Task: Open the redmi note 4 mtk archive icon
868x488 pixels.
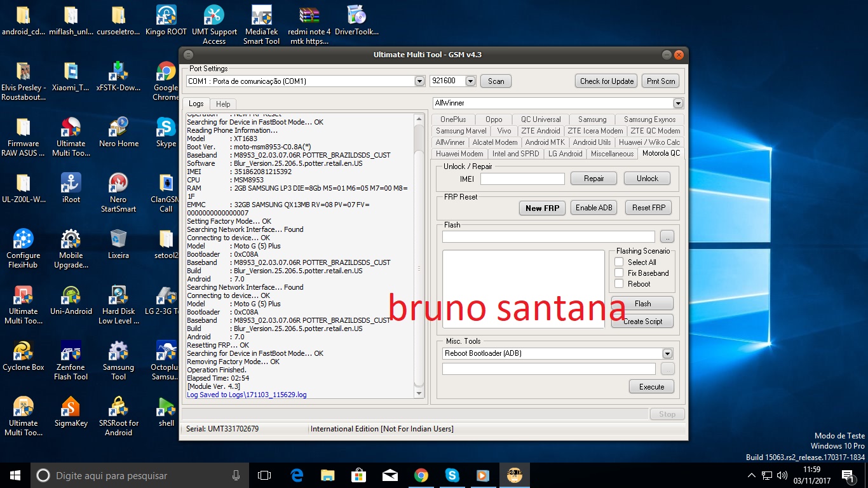Action: point(309,25)
